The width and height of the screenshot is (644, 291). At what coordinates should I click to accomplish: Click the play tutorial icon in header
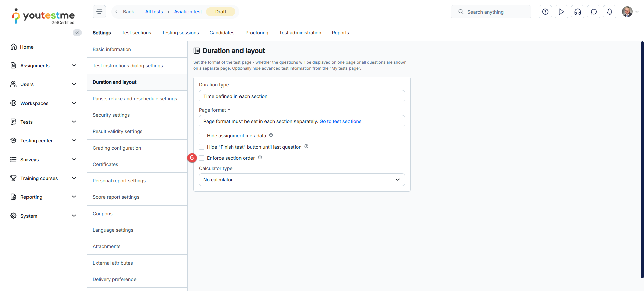(561, 12)
